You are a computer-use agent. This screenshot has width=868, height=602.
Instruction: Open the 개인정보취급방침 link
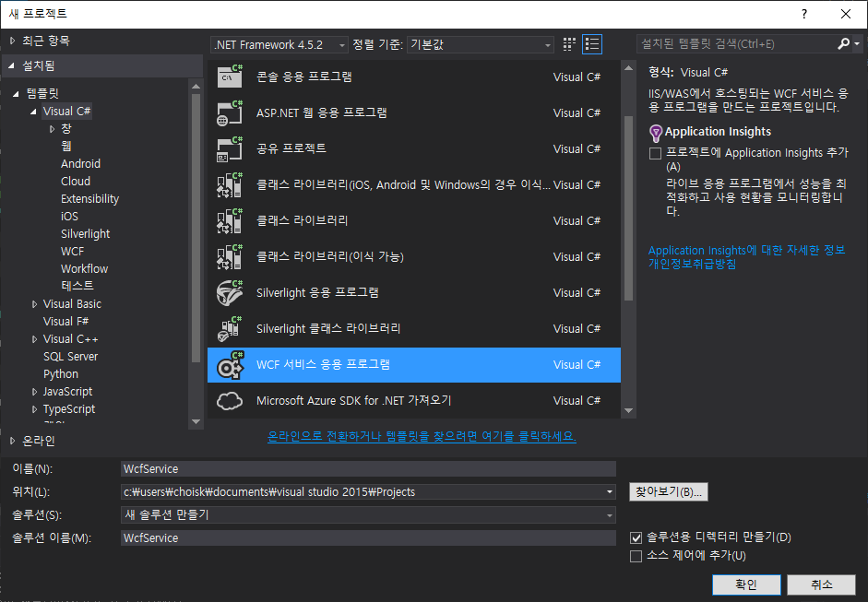pyautogui.click(x=692, y=264)
